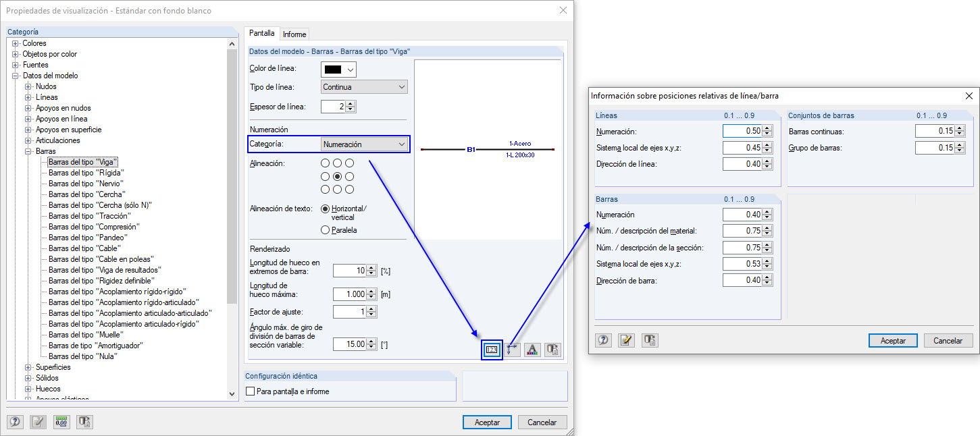980x436 pixels.
Task: Open units settings via the 0.00 icon
Action: point(61,422)
